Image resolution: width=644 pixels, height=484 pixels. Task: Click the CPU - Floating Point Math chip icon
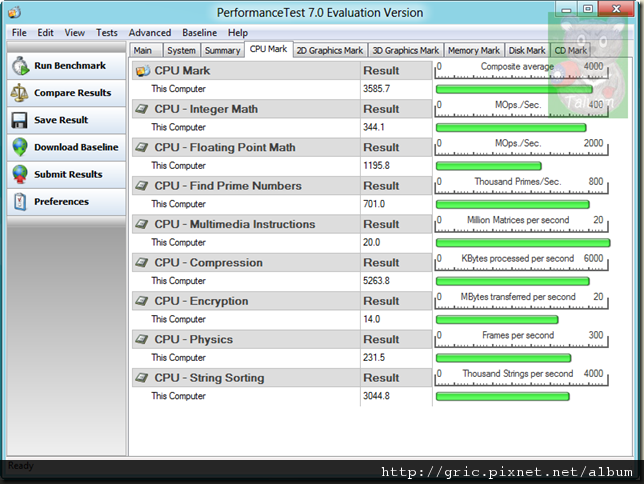142,147
